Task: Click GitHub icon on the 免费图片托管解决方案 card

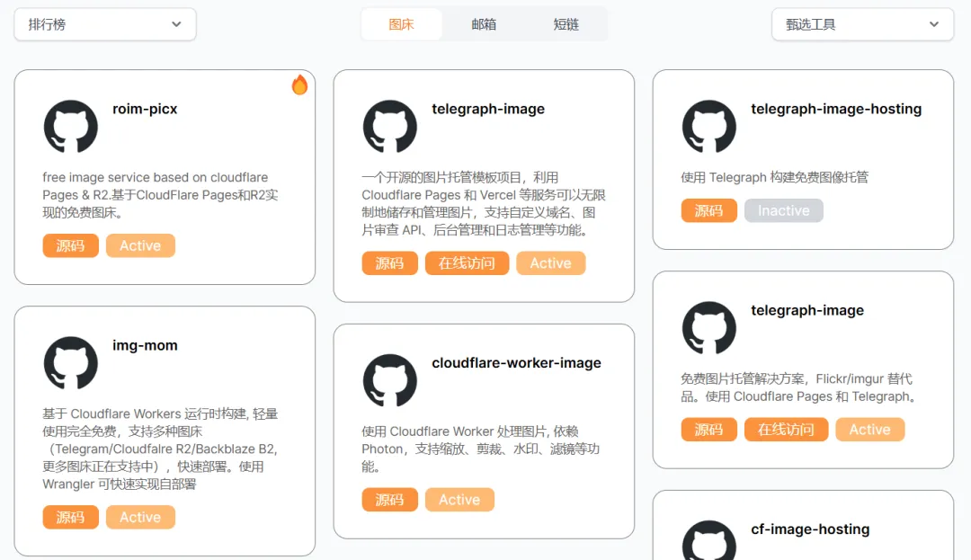Action: click(x=709, y=327)
